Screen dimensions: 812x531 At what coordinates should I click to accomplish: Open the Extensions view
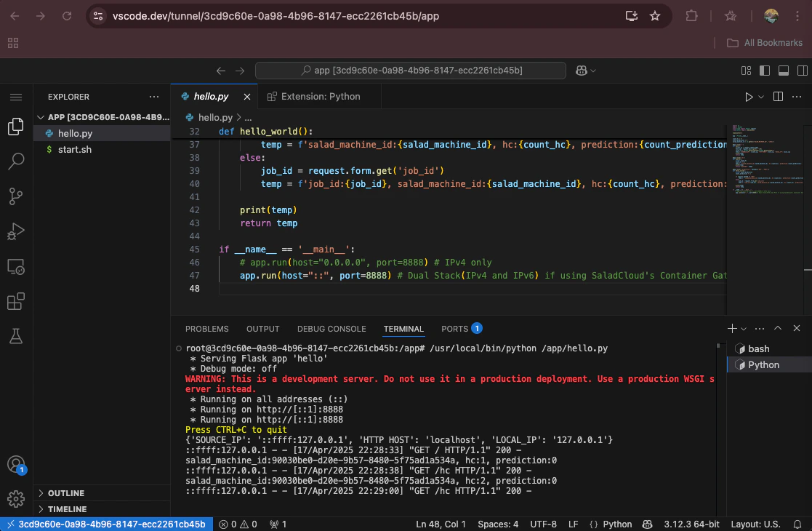(16, 301)
